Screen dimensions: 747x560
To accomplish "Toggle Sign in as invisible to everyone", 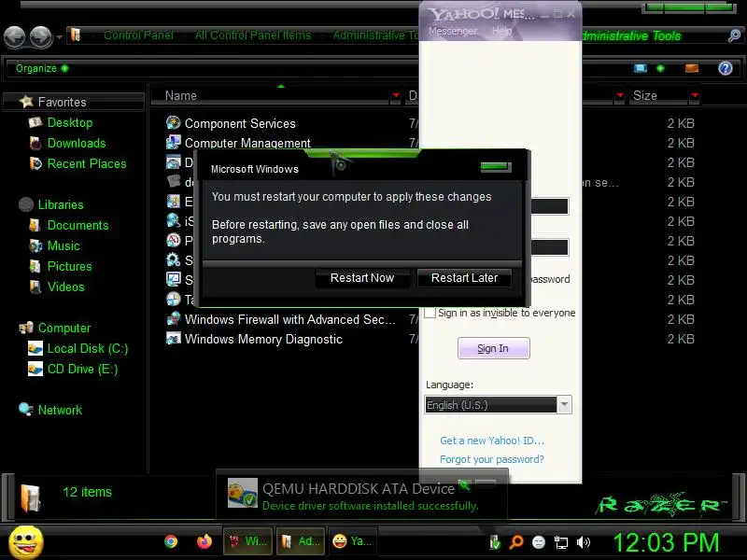I will pos(430,313).
